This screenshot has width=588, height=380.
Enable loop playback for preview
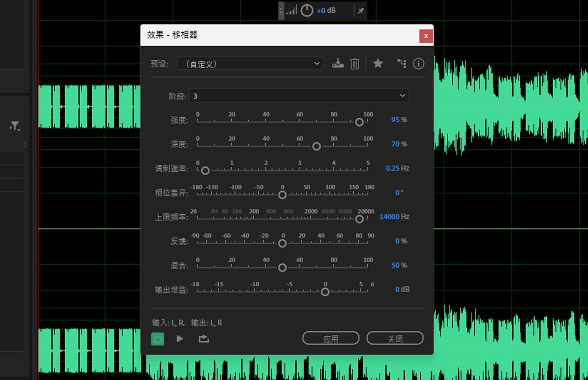[x=203, y=338]
